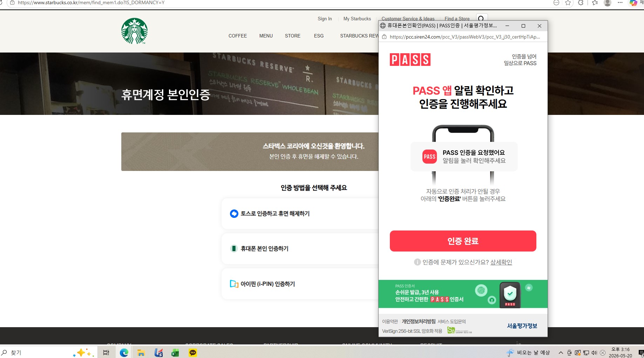Show hidden system tray icons
Image resolution: width=644 pixels, height=358 pixels.
pos(561,353)
